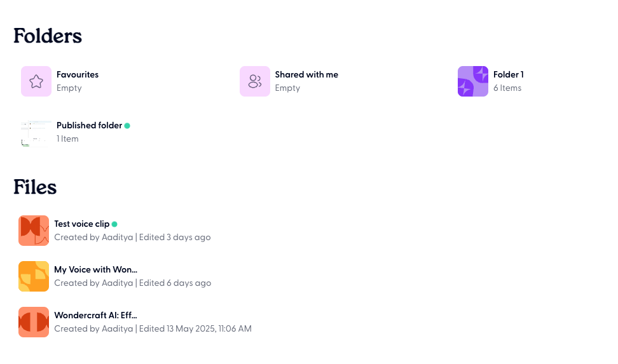The image size is (618, 364).
Task: Click the Published folder thumbnail
Action: click(x=36, y=132)
